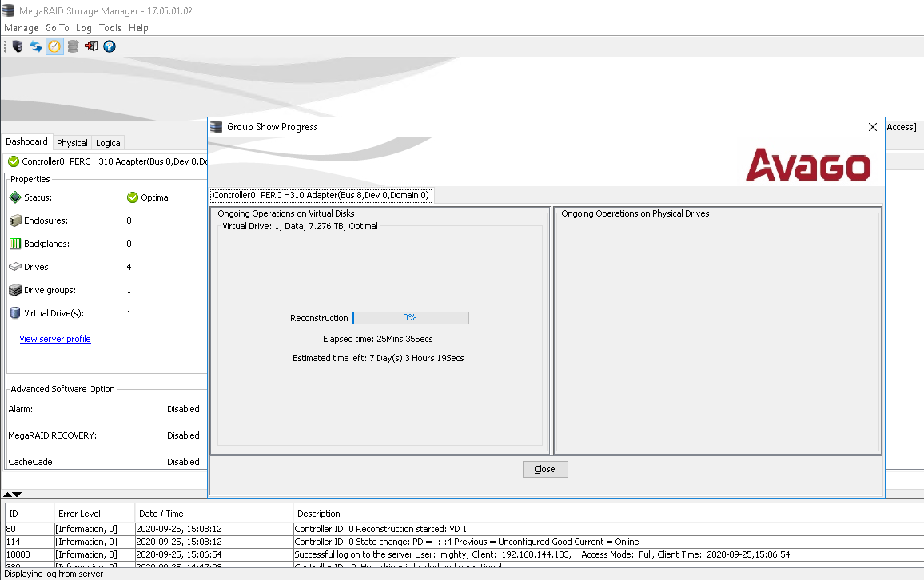Click the down arrow above the log panel
The image size is (924, 580).
click(x=17, y=495)
